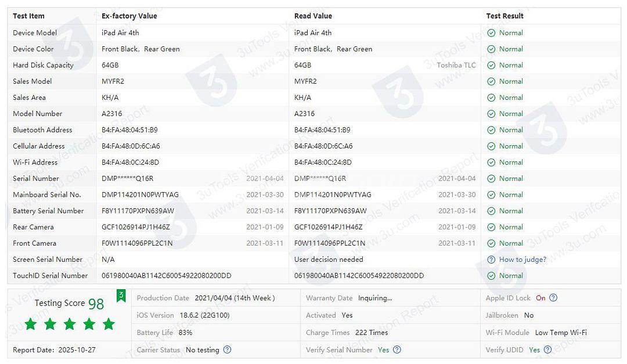
Task: Click help icon next to Verify UDID
Action: (x=547, y=350)
